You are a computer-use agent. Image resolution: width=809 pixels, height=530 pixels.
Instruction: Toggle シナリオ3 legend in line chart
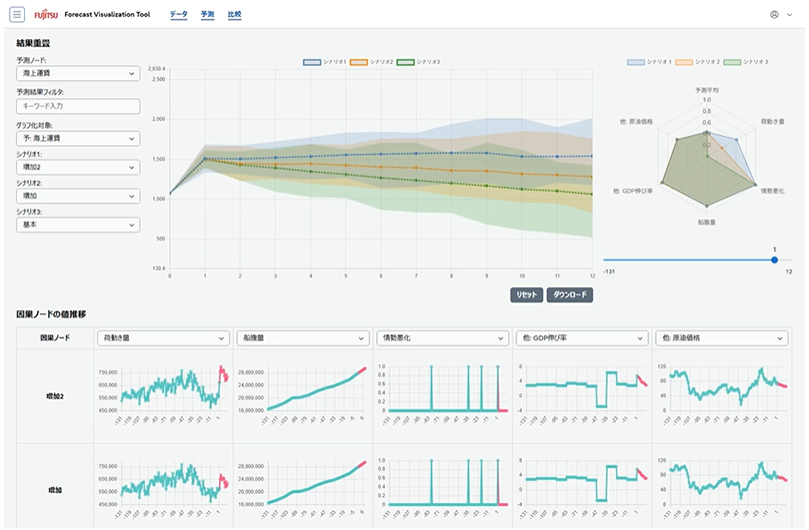[418, 62]
